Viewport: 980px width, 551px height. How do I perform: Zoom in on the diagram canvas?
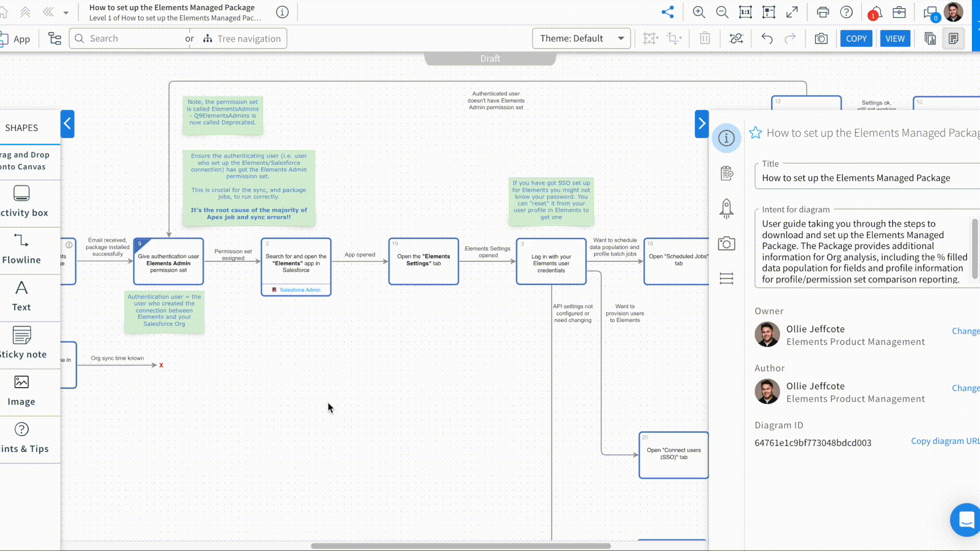click(699, 12)
